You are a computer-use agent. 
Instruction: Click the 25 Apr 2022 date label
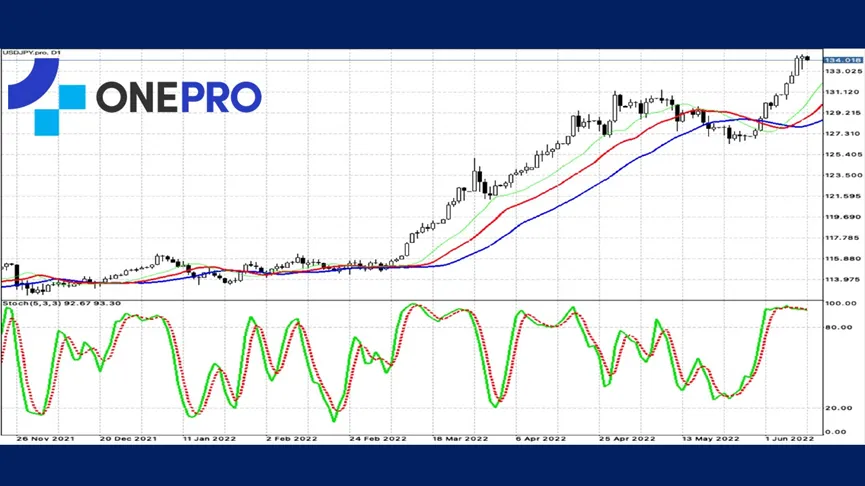[x=627, y=439]
